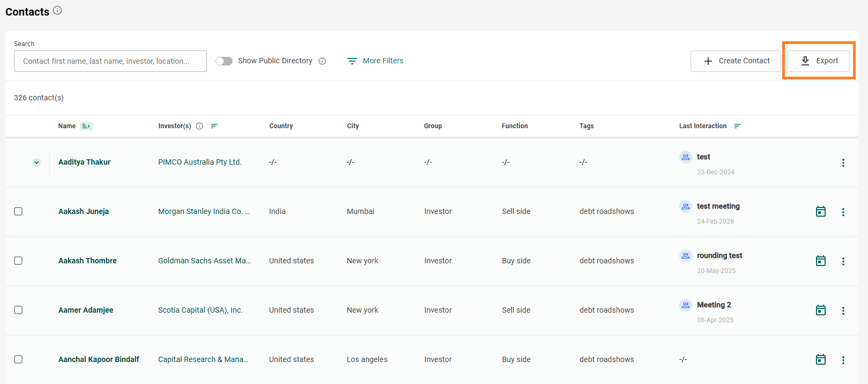
Task: Click calendar icon for Aanchal Kapoor Bindalf
Action: point(820,360)
